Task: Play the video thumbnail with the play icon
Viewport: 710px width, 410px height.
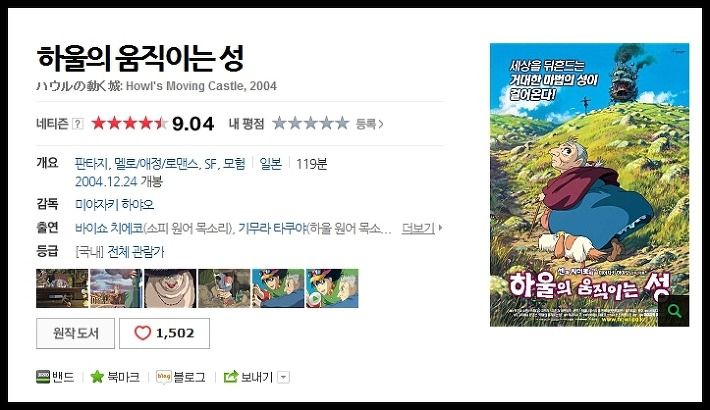Action: click(332, 289)
